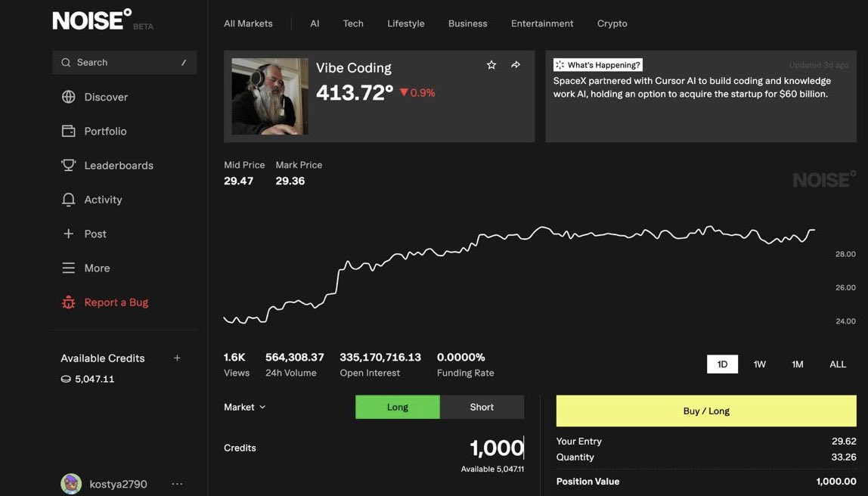Click the Position Value 1,000.00

(x=836, y=482)
